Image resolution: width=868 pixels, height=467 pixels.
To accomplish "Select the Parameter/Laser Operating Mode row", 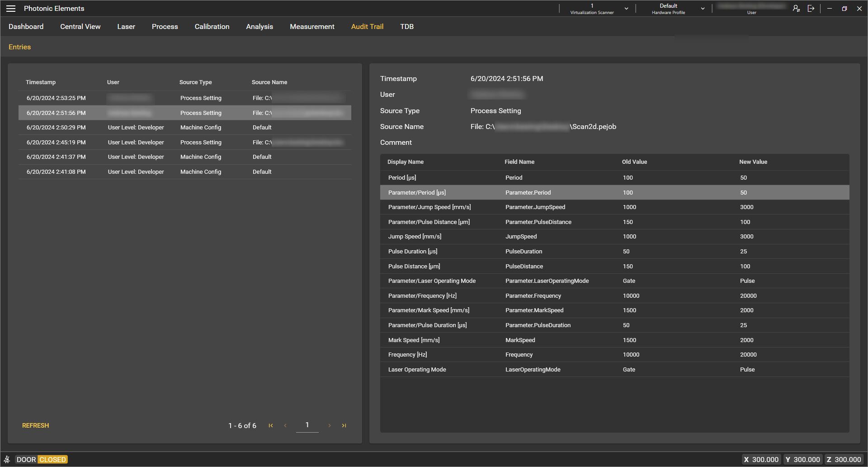I will click(615, 281).
